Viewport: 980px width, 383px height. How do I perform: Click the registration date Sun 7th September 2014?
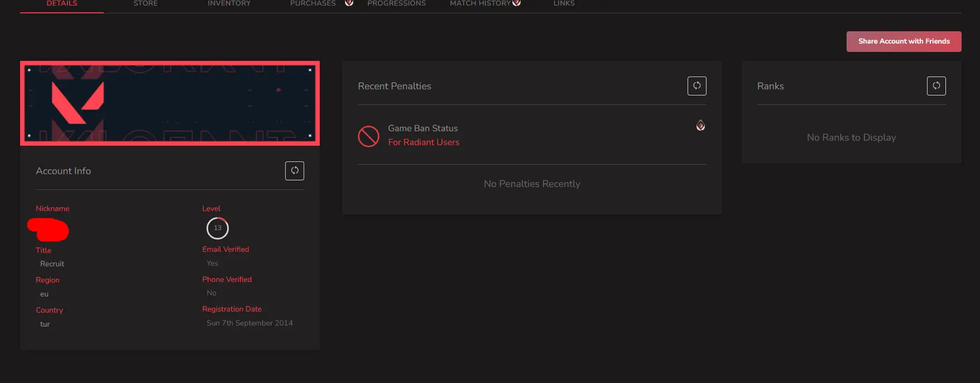(249, 323)
